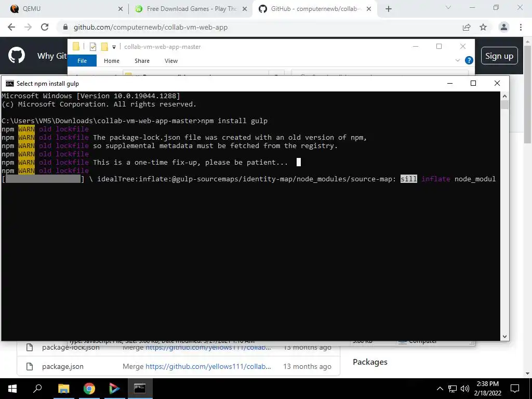Open Windows taskbar search
Image resolution: width=532 pixels, height=399 pixels.
[37, 389]
